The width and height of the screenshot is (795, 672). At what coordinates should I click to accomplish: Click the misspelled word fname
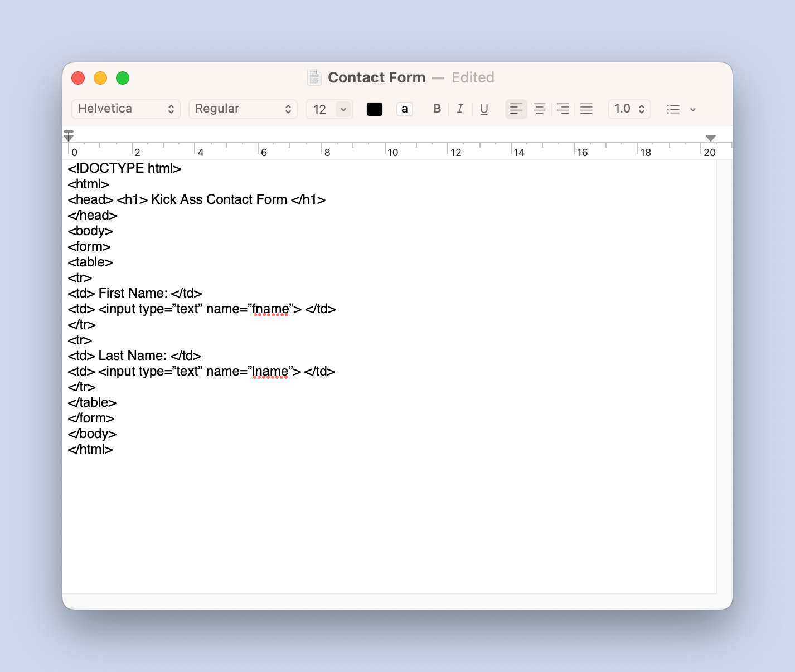(x=270, y=309)
